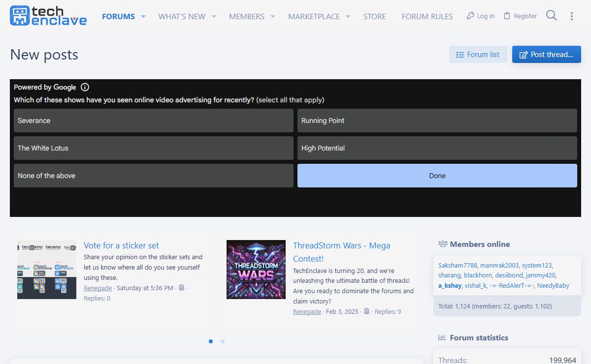Viewport: 591px width, 364px height.
Task: Open member sharang profile
Action: tap(449, 275)
